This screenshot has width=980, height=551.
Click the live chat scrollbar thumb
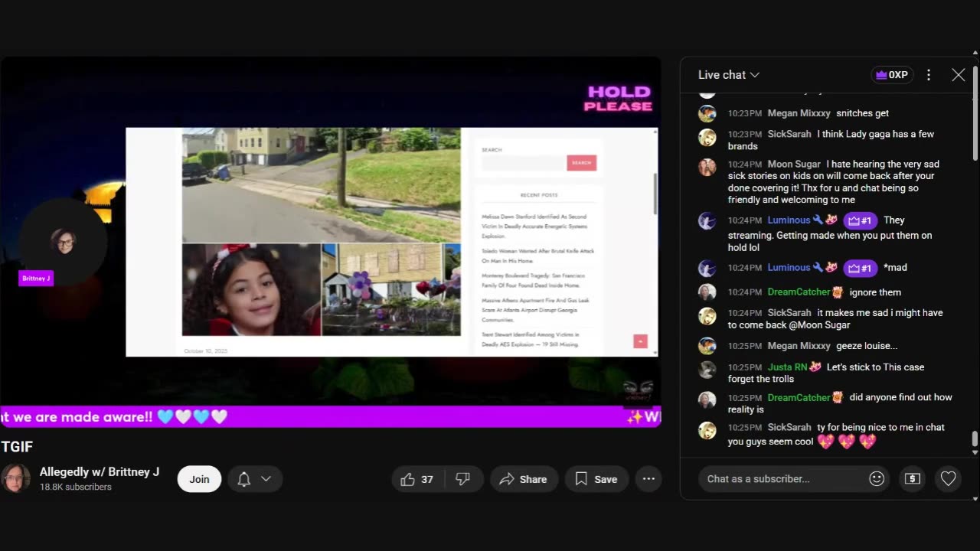pyautogui.click(x=974, y=439)
